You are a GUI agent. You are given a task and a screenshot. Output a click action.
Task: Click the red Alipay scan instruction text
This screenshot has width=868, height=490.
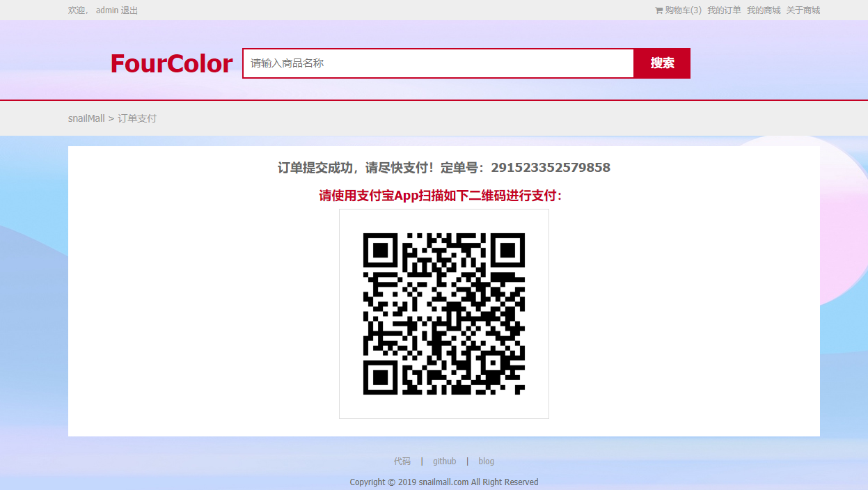pos(441,196)
